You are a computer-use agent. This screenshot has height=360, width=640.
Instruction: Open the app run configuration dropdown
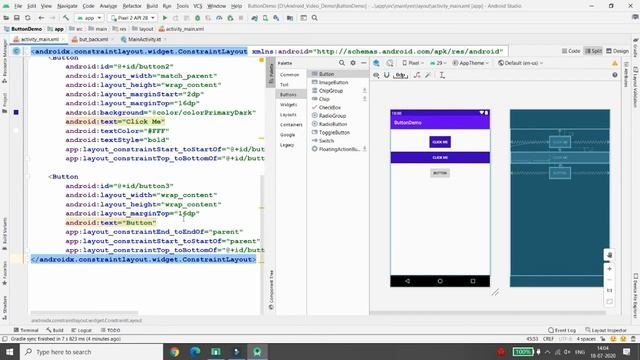[x=89, y=18]
